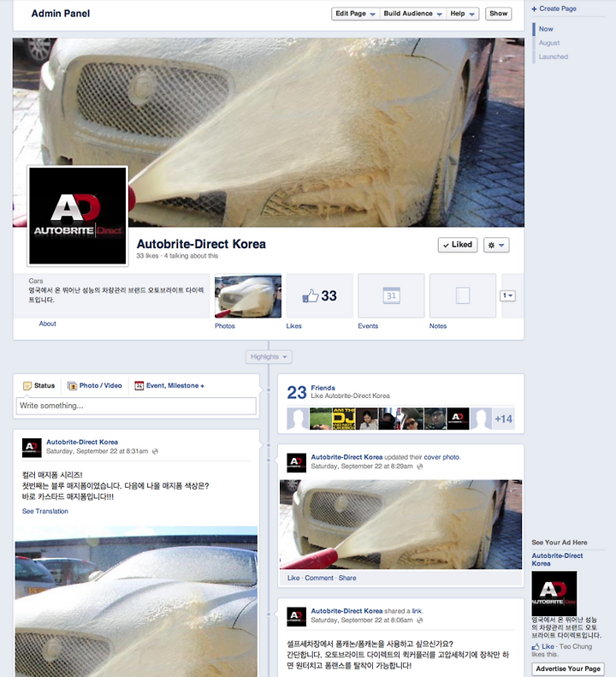Select the Status composer tab
Screen dimensions: 616x677
(39, 385)
